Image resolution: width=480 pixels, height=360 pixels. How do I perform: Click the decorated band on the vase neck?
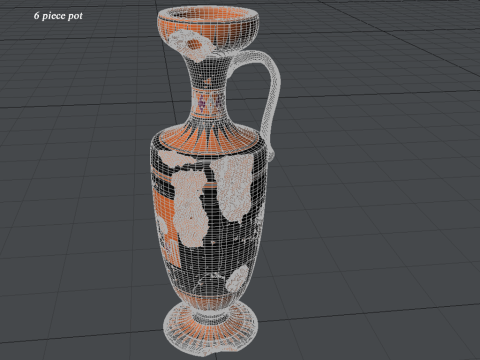click(x=208, y=103)
